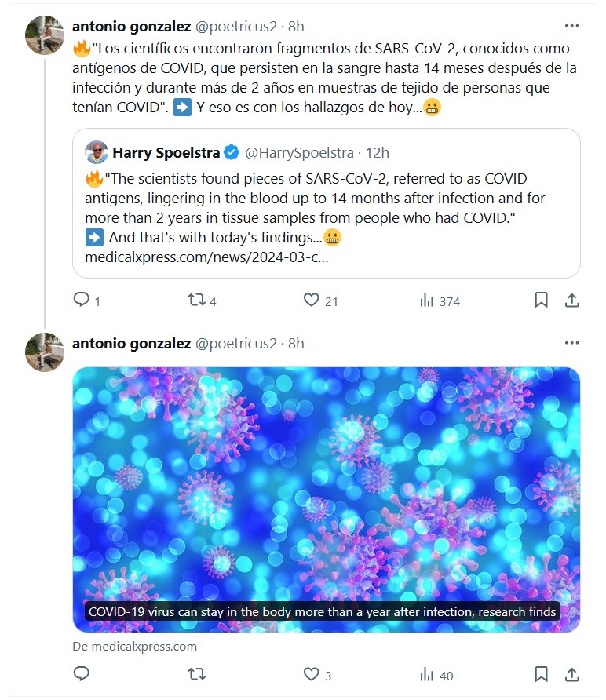Open the medicalxpress.com/news link in quoted tweet
Image resolution: width=606 pixels, height=700 pixels.
(206, 257)
